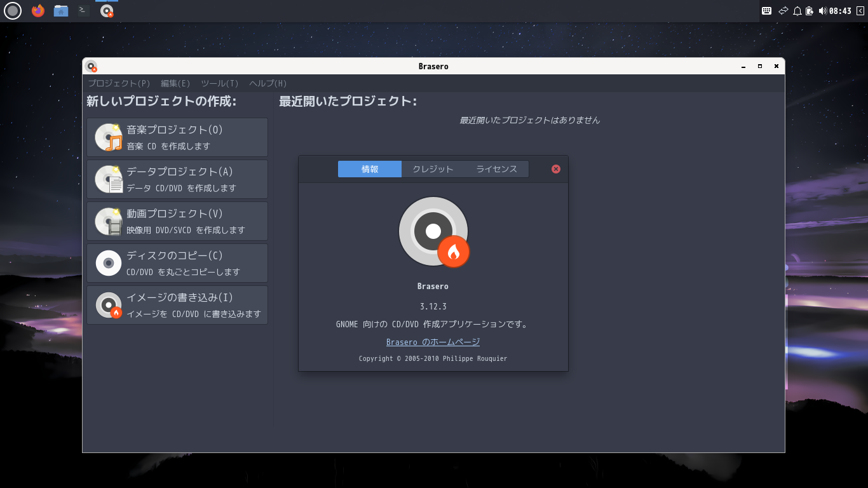This screenshot has height=488, width=868.
Task: Click the Brasero icon in the window title bar
Action: click(92, 66)
